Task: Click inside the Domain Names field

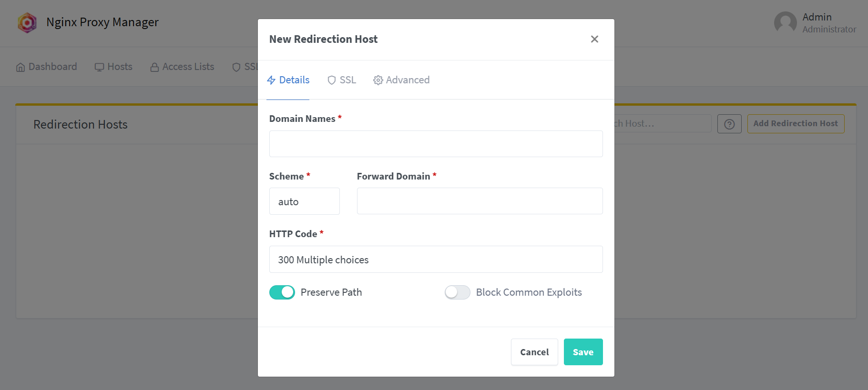Action: [x=436, y=143]
